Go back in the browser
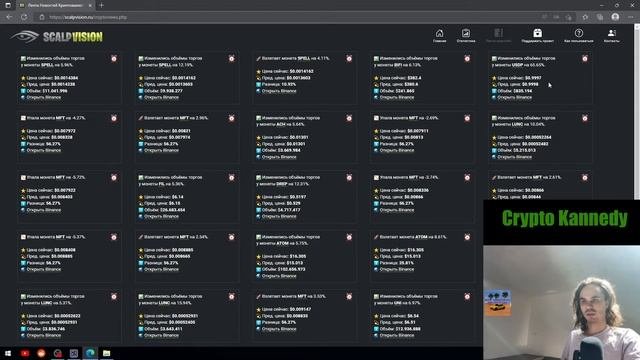The width and height of the screenshot is (640, 360). (x=9, y=17)
